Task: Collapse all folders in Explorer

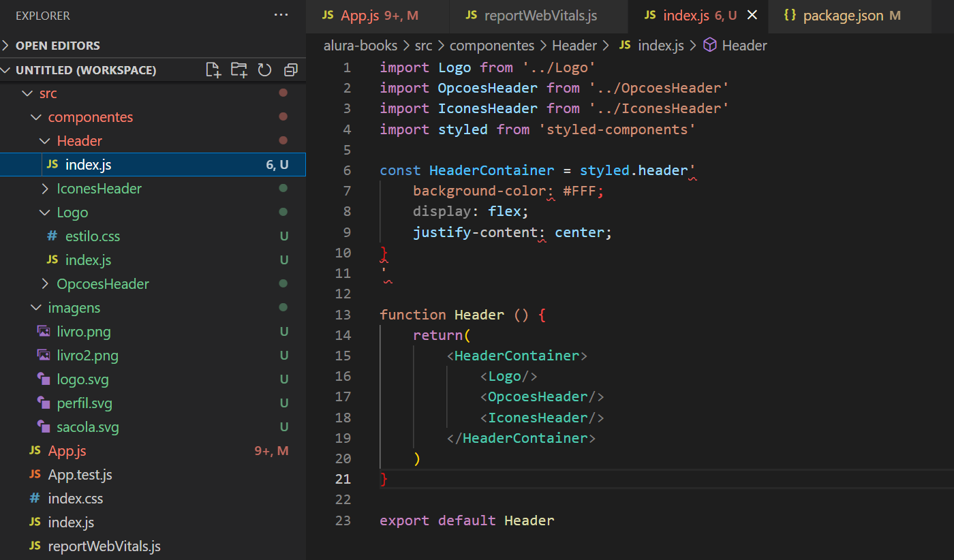Action: pyautogui.click(x=291, y=69)
